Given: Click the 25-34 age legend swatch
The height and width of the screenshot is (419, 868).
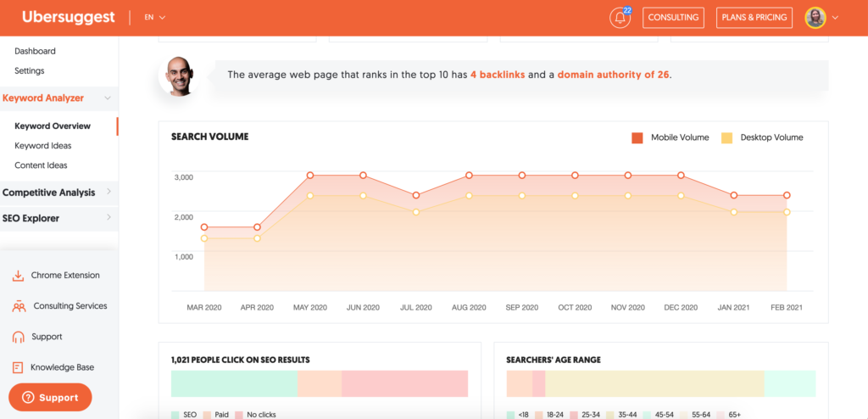Looking at the screenshot, I should tap(576, 415).
